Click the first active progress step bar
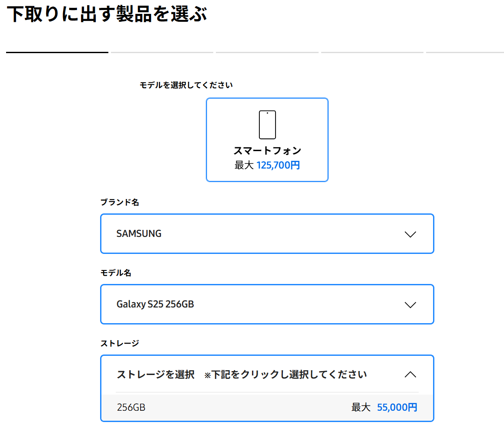504x429 pixels. point(57,52)
